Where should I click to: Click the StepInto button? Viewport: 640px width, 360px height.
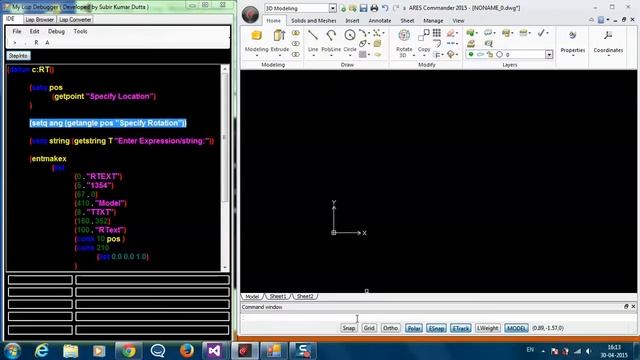[18, 56]
